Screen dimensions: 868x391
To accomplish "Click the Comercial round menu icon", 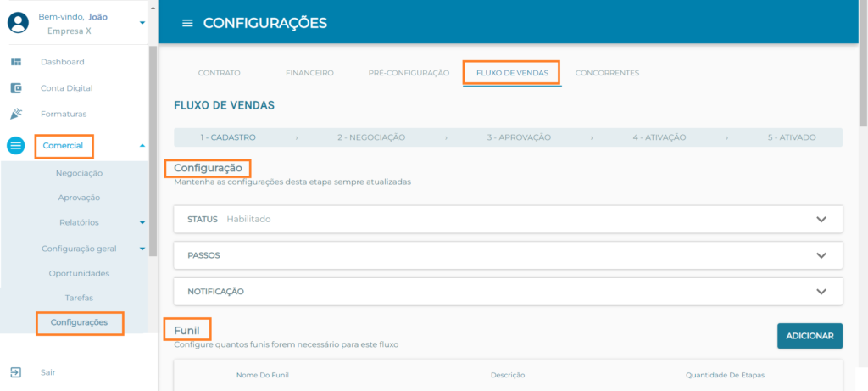I will (x=15, y=146).
